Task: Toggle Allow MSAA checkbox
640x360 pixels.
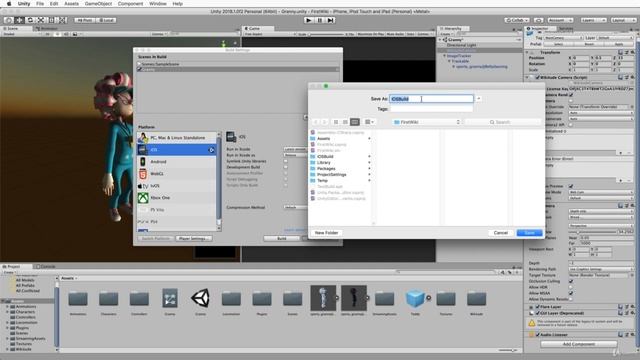Action: 571,293
